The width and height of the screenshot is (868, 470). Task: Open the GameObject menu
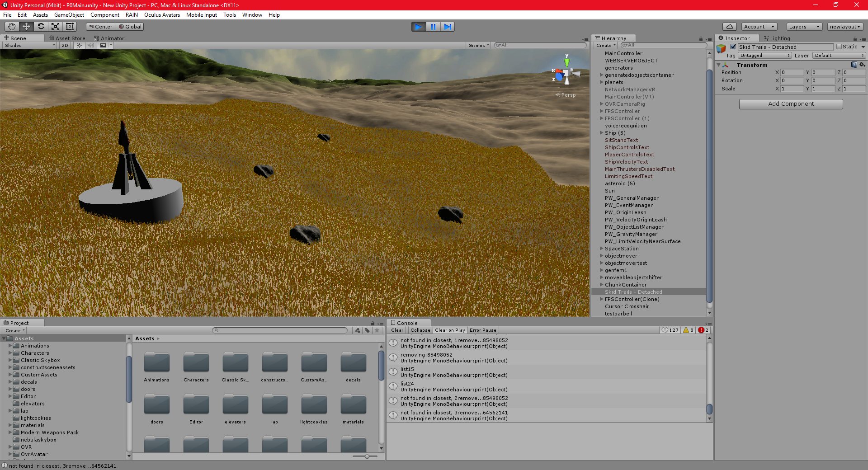[69, 15]
